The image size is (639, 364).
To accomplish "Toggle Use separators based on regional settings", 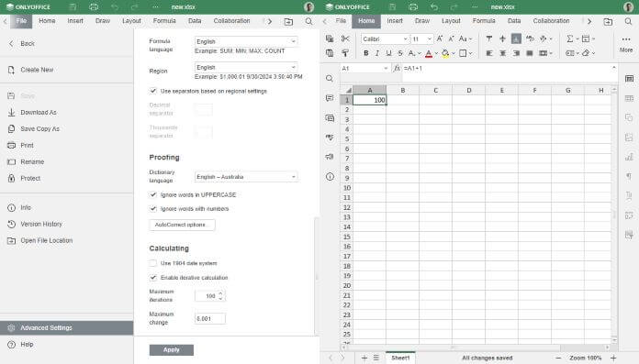I will coord(153,91).
